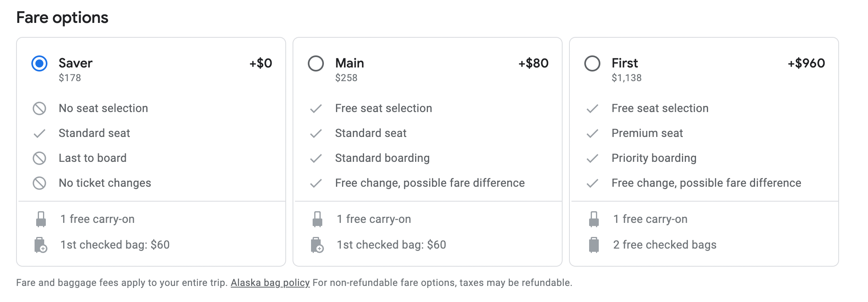The height and width of the screenshot is (302, 868).
Task: Click the No ticket changes prohibited icon
Action: click(x=39, y=183)
